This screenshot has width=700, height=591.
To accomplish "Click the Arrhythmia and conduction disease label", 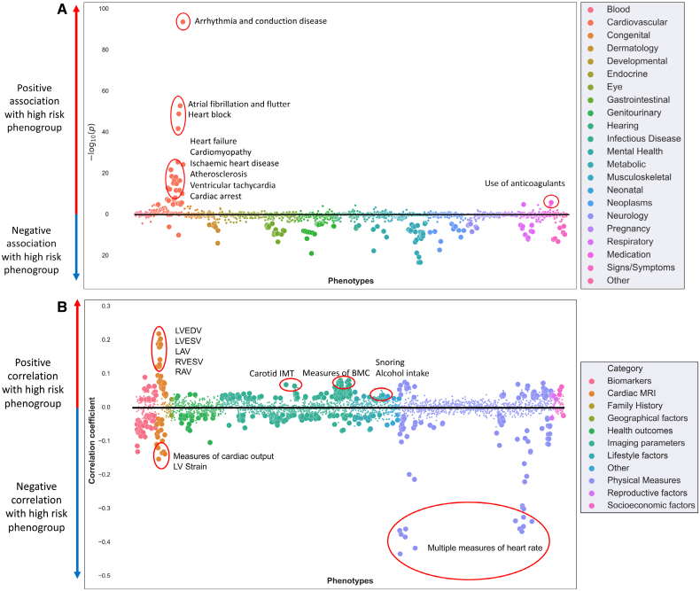I will tap(261, 21).
